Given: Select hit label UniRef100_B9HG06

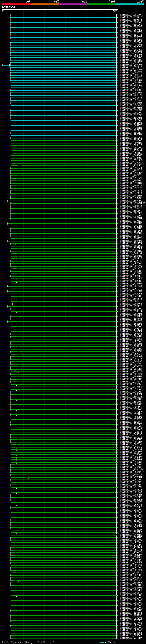Looking at the screenshot, I should [x=131, y=140].
